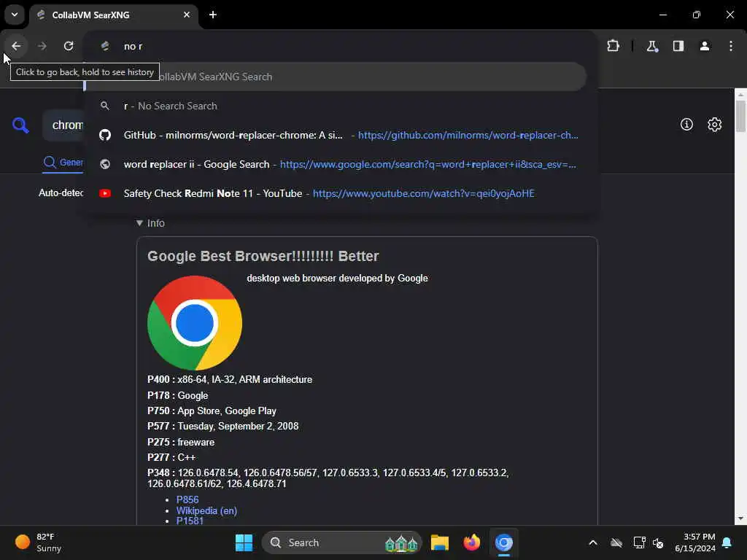
Task: Open the clock showing 3:57 PM
Action: click(695, 542)
